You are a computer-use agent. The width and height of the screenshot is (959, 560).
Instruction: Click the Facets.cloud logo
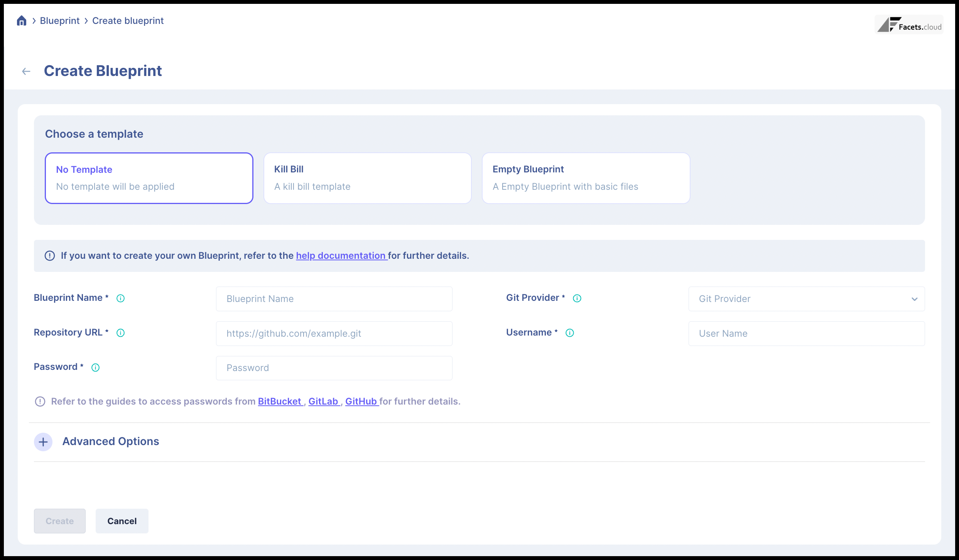[x=909, y=25]
